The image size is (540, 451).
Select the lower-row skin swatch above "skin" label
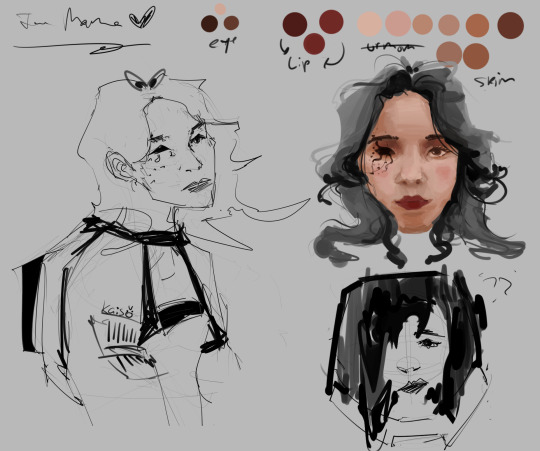click(476, 56)
